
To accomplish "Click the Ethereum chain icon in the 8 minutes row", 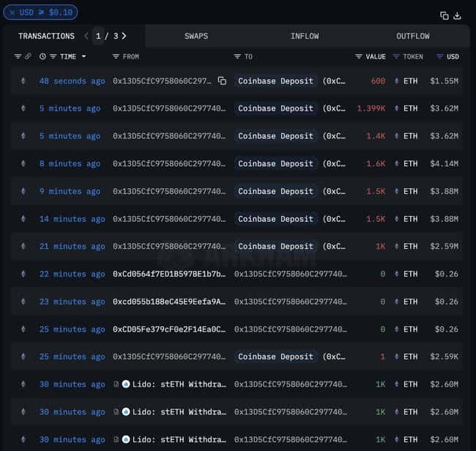I will 23,163.
